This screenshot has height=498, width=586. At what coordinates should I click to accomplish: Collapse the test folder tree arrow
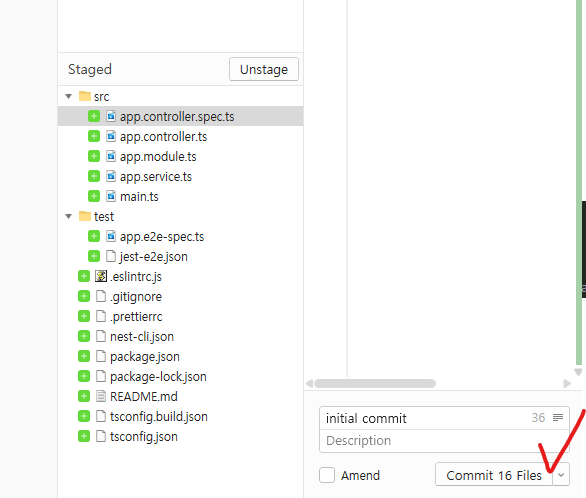point(68,216)
